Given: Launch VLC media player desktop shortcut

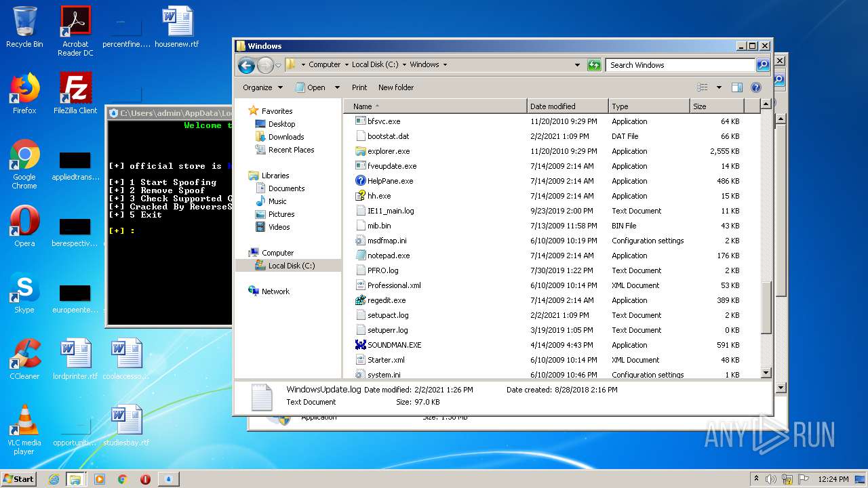Looking at the screenshot, I should pyautogui.click(x=24, y=430).
